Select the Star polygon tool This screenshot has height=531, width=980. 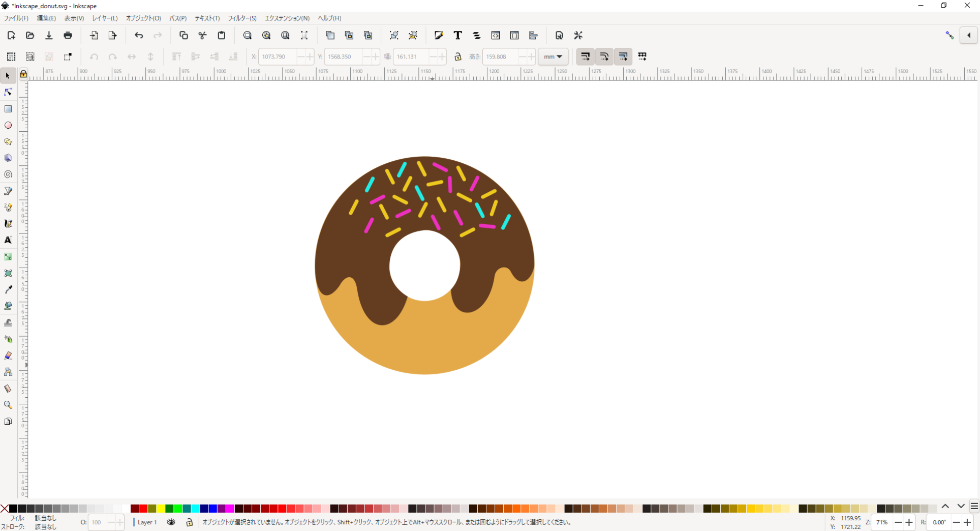coord(8,141)
